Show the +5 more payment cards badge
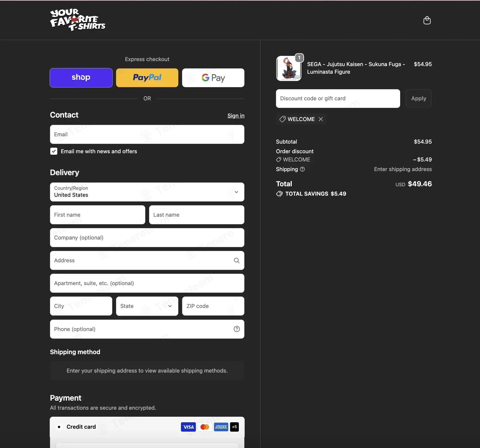 (x=234, y=427)
